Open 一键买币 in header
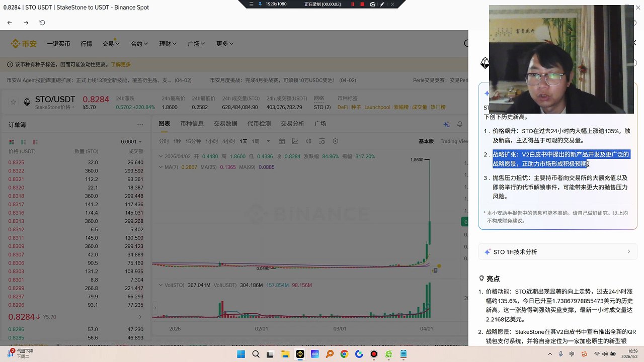The image size is (644, 362). click(58, 44)
